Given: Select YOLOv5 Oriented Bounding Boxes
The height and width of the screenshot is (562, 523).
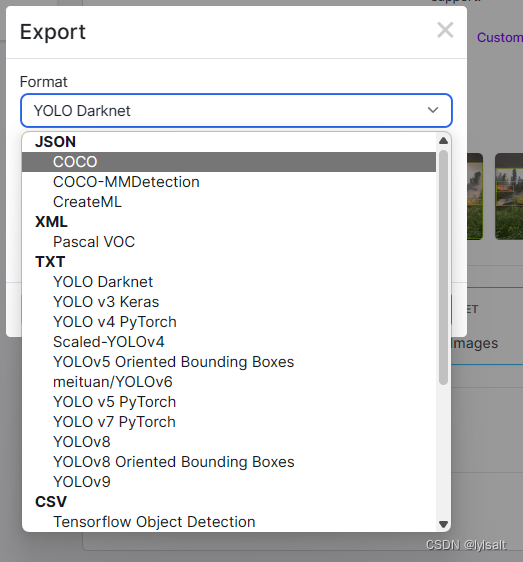Looking at the screenshot, I should [x=229, y=362].
